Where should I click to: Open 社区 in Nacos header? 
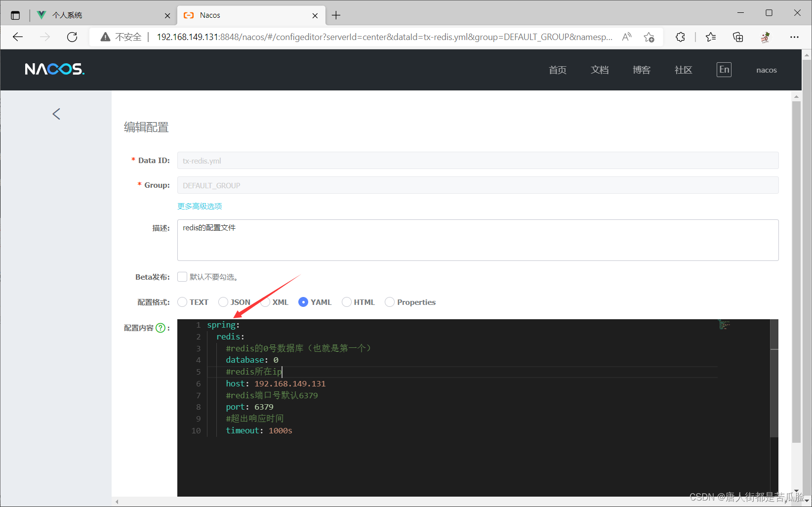(x=684, y=70)
